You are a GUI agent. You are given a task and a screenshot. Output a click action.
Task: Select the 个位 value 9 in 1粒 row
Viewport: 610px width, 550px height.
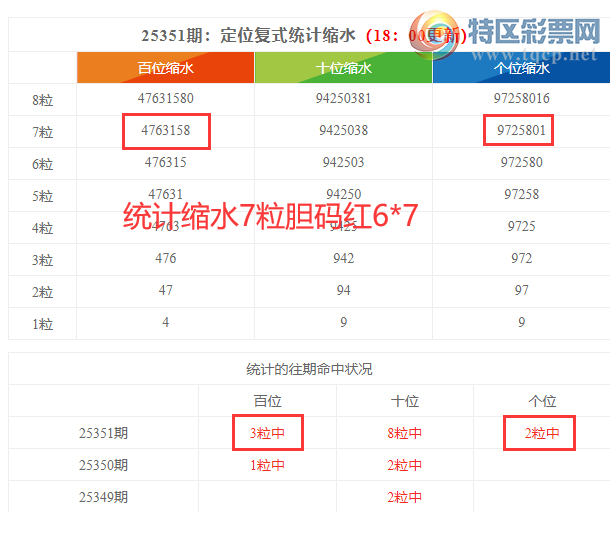coord(521,322)
